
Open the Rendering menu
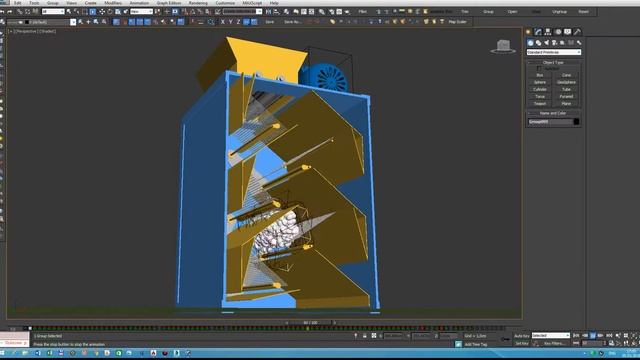(x=198, y=3)
